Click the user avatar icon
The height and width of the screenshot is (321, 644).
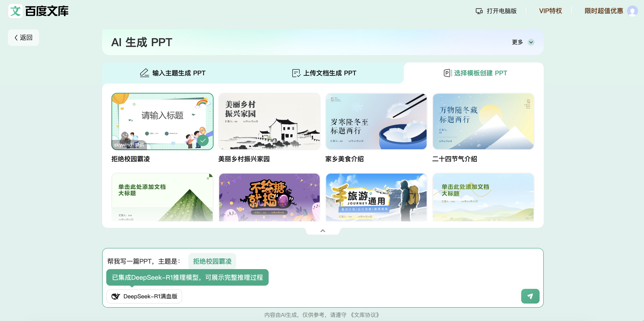632,11
